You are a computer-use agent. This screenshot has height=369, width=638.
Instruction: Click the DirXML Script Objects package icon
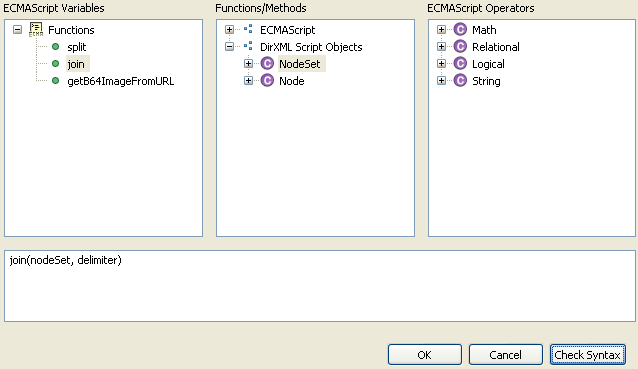(248, 47)
